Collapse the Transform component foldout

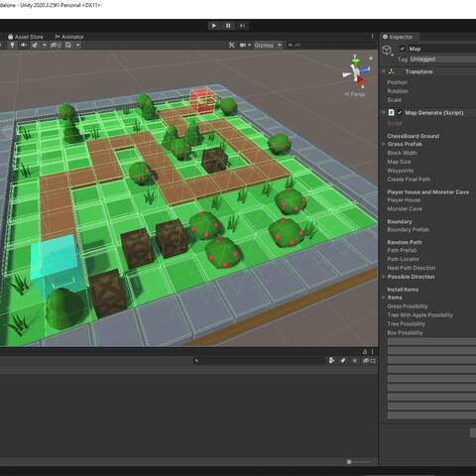(384, 71)
